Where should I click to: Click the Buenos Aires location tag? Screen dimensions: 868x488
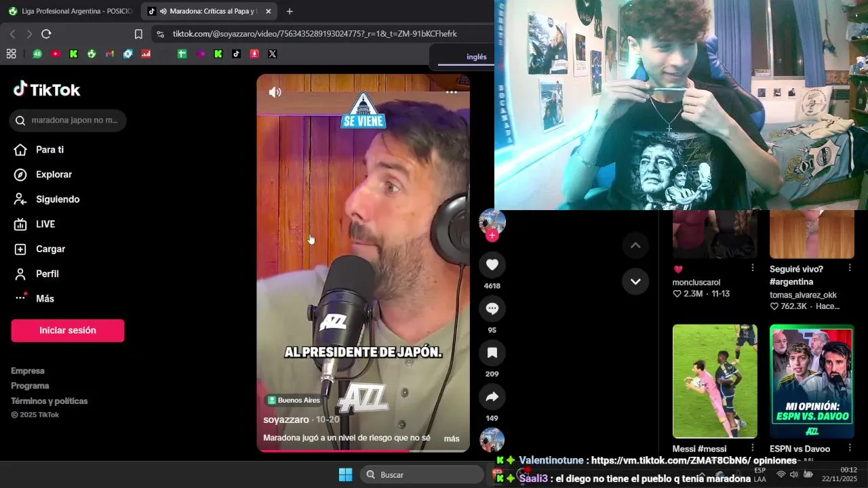(294, 400)
